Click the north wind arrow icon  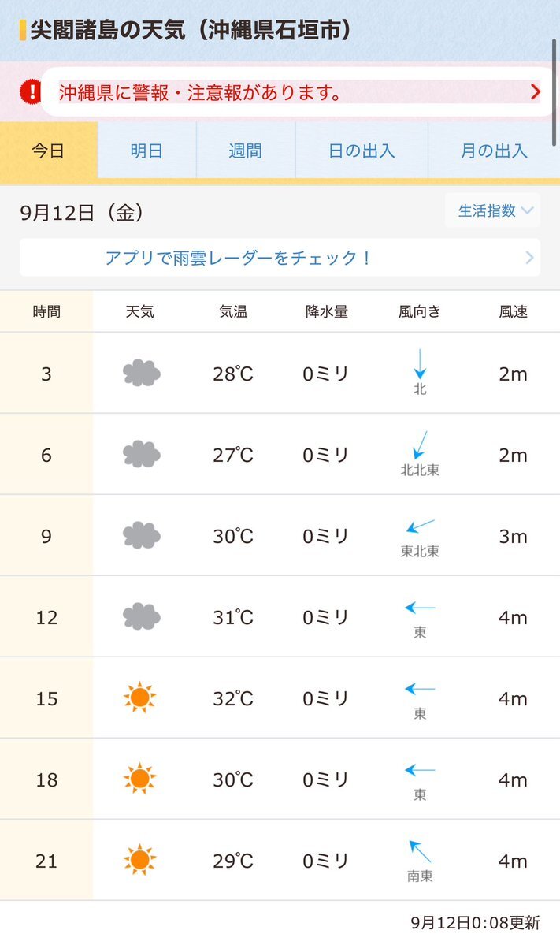click(420, 363)
